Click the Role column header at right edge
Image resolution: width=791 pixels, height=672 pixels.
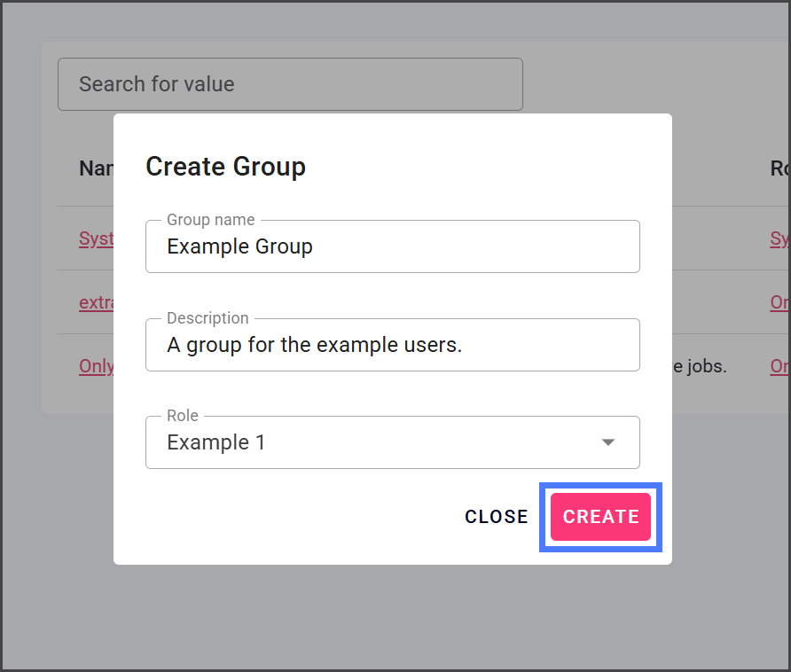(779, 168)
